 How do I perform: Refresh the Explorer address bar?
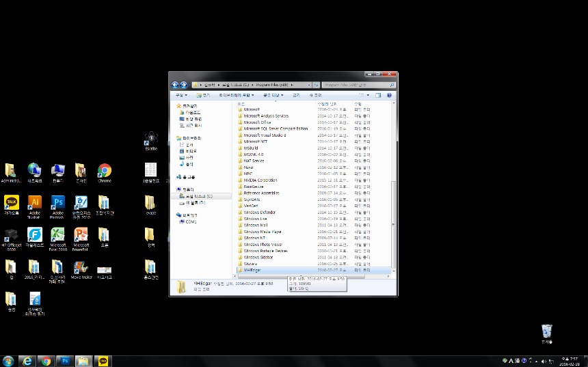click(316, 85)
